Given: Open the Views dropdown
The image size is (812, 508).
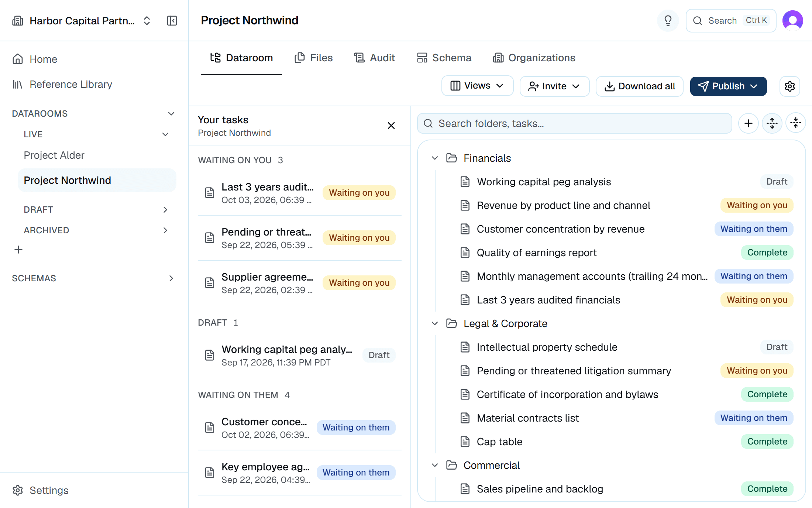Looking at the screenshot, I should coord(477,86).
